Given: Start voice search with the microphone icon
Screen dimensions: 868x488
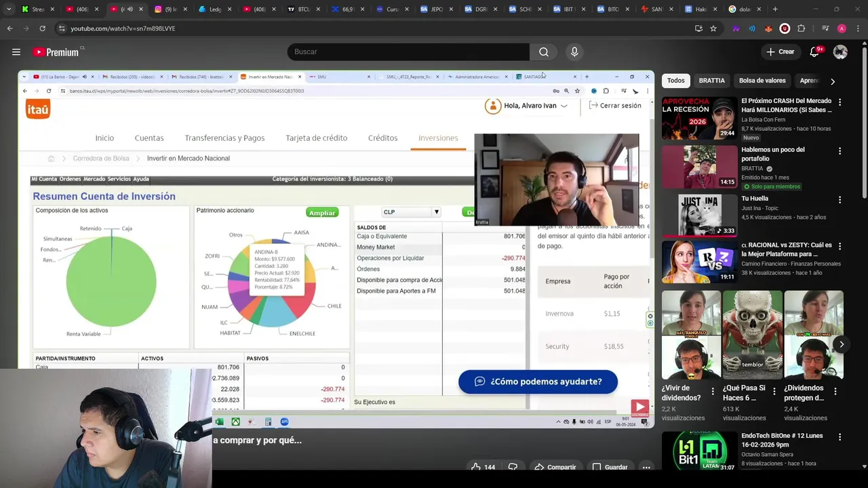Looking at the screenshot, I should [574, 52].
